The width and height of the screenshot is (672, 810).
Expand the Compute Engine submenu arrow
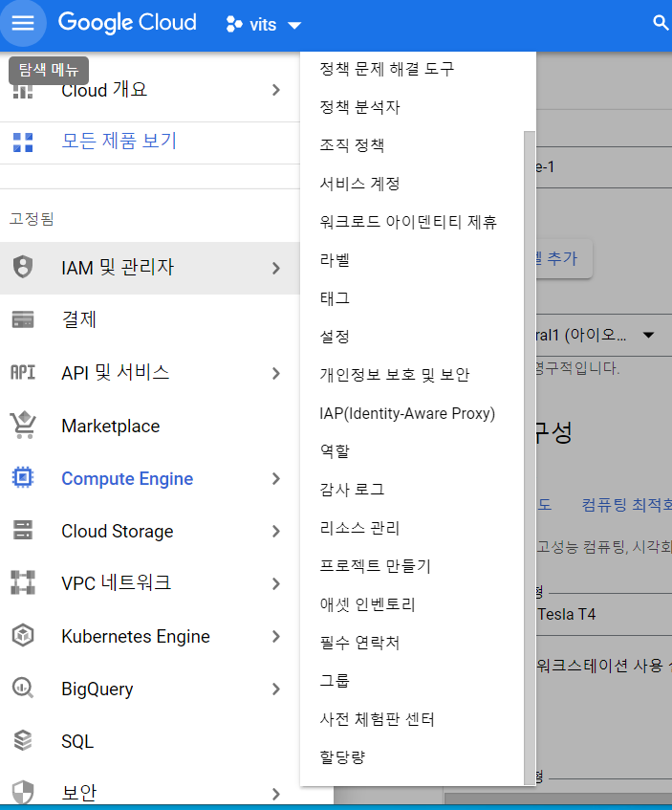tap(276, 478)
